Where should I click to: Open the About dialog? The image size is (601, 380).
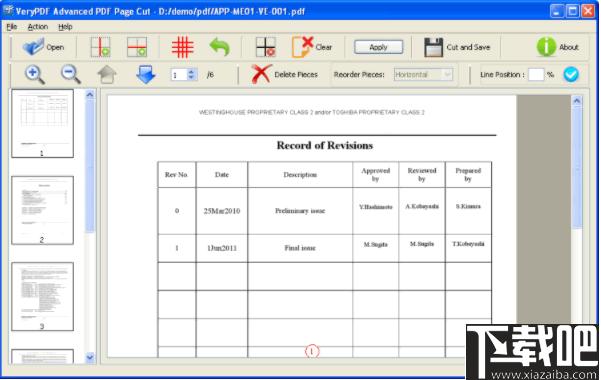[557, 47]
